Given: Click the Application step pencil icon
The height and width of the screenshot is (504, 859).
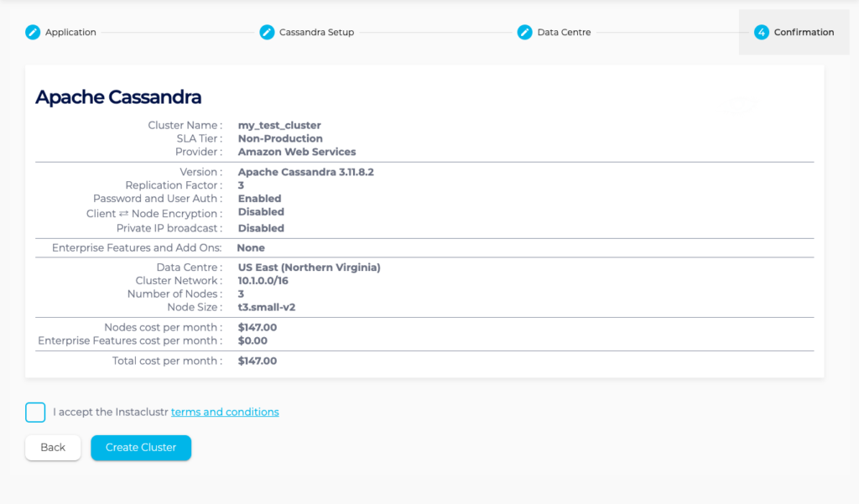Looking at the screenshot, I should click(x=33, y=33).
